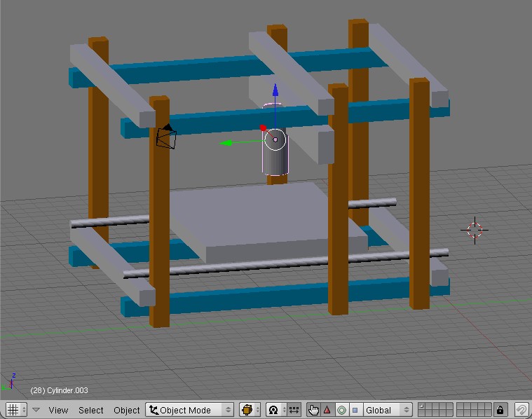Open the viewport draw type selector

tap(250, 410)
